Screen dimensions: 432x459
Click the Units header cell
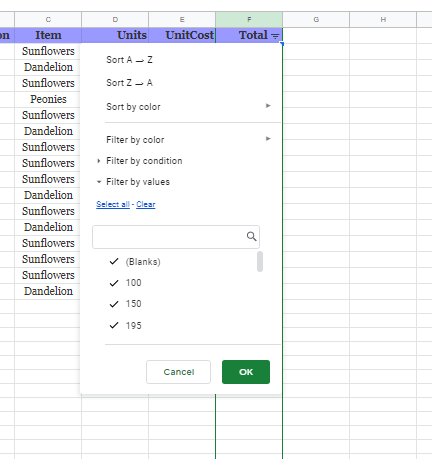115,35
